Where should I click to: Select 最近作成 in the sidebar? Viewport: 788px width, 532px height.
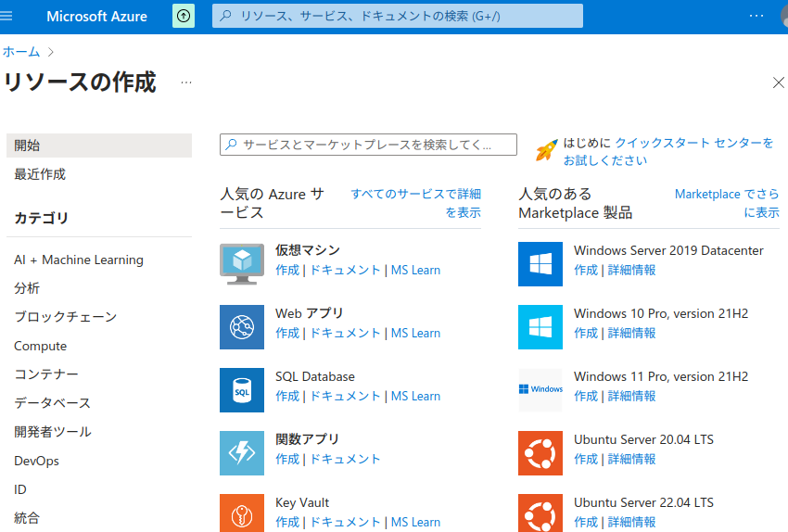(40, 174)
